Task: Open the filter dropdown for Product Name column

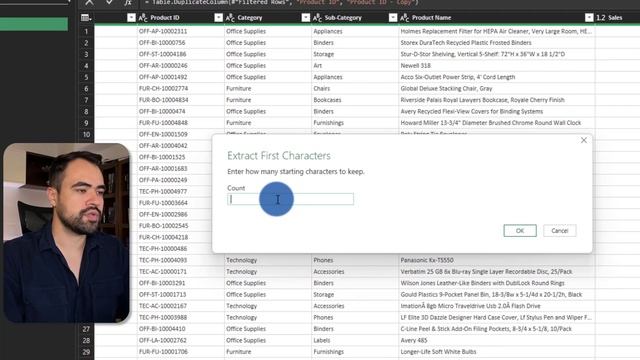Action: pyautogui.click(x=589, y=18)
